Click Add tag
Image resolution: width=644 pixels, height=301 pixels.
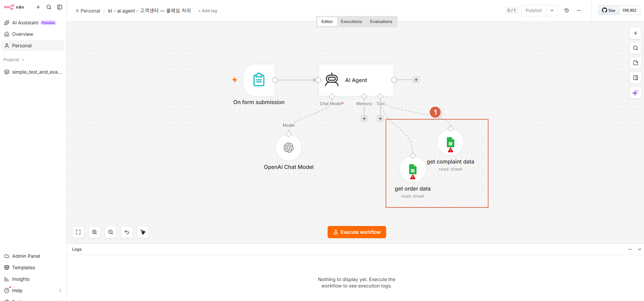(x=207, y=11)
